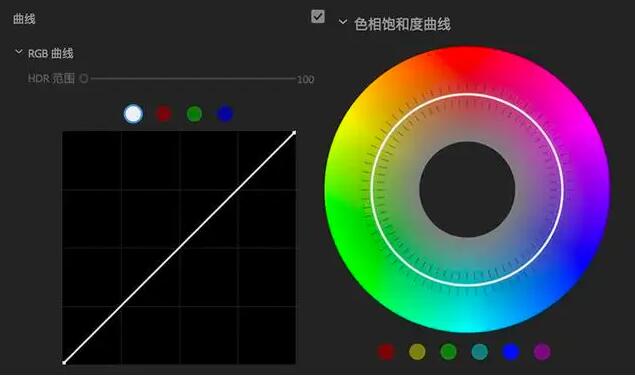The image size is (635, 376).
Task: Collapse the RGB 曲线 section
Action: 19,52
